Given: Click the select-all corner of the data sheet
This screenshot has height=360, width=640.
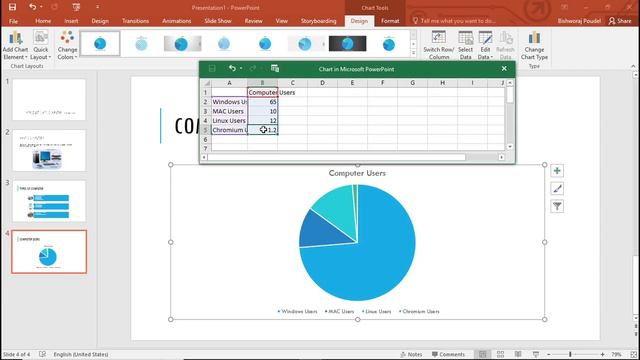Looking at the screenshot, I should click(207, 83).
